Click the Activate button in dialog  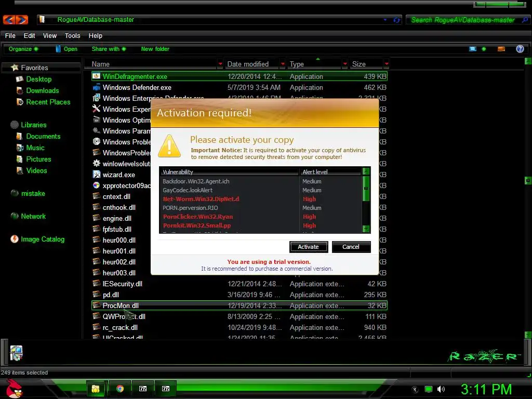coord(309,247)
